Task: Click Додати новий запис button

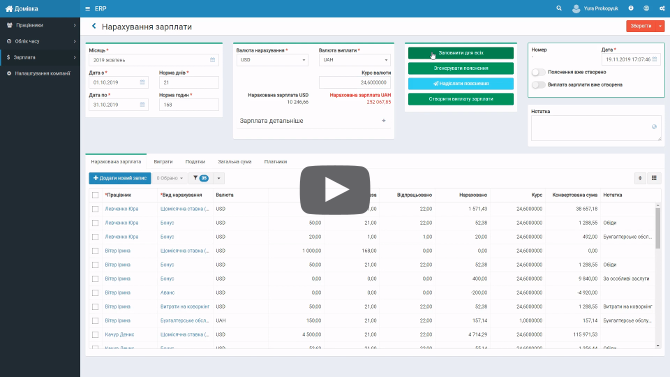Action: coord(120,178)
